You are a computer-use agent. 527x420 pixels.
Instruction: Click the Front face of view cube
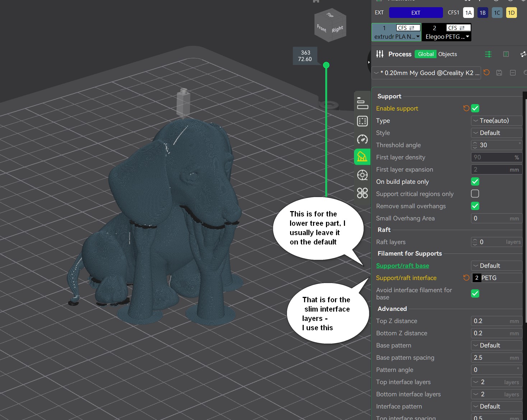coord(322,28)
